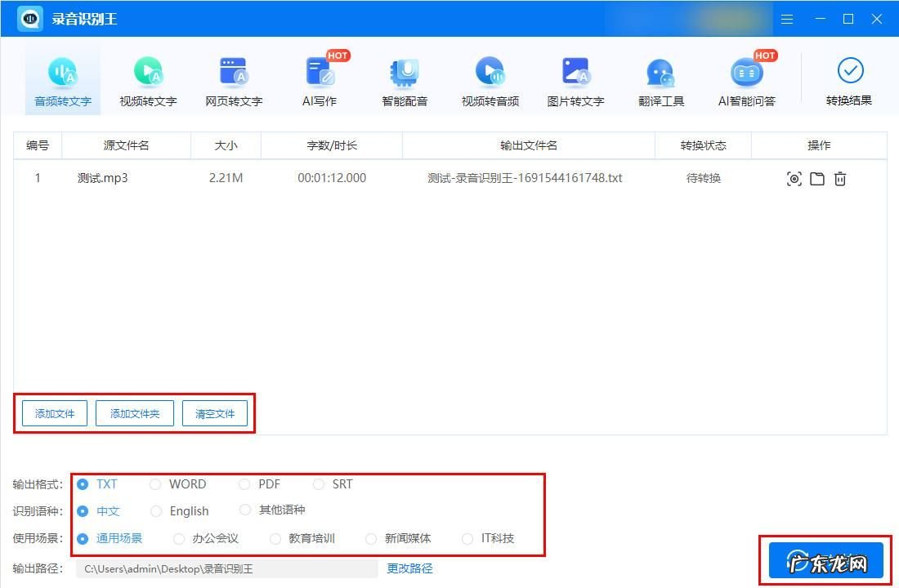Select the 网页转文字 tool icon
Screen dimensions: 899x588
coord(234,82)
